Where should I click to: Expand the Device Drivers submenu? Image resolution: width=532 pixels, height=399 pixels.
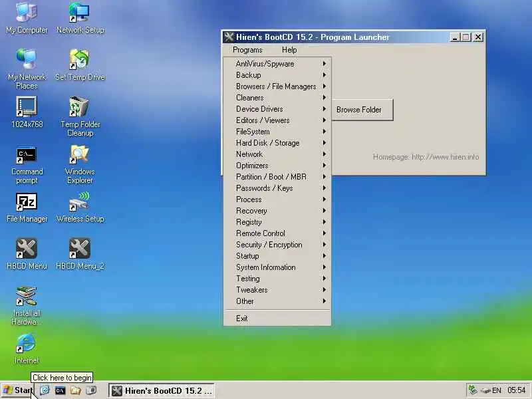277,109
